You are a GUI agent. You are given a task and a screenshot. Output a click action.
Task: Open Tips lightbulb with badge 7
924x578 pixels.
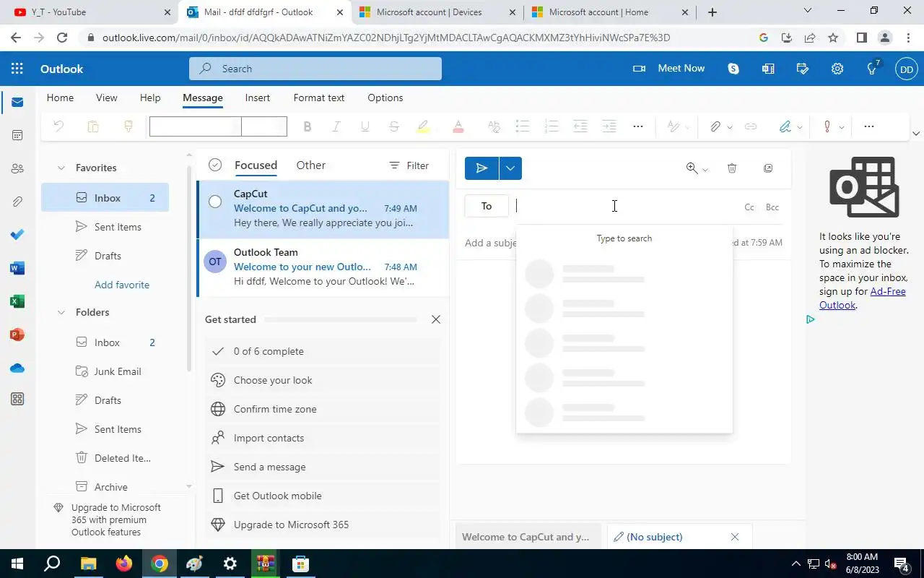(872, 69)
